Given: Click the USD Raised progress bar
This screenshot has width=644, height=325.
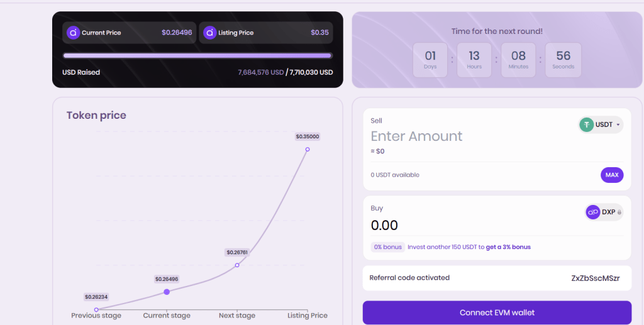Looking at the screenshot, I should point(197,55).
